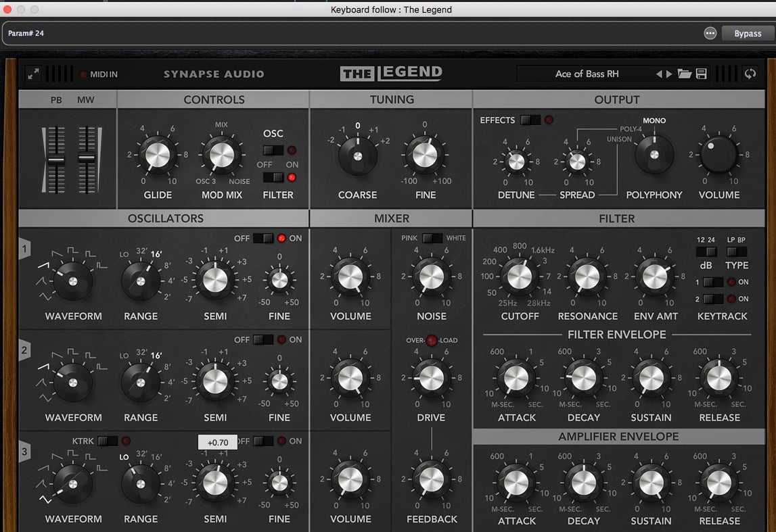This screenshot has height=532, width=776.
Task: Click oscillator 1 SEMI knob
Action: pyautogui.click(x=215, y=280)
